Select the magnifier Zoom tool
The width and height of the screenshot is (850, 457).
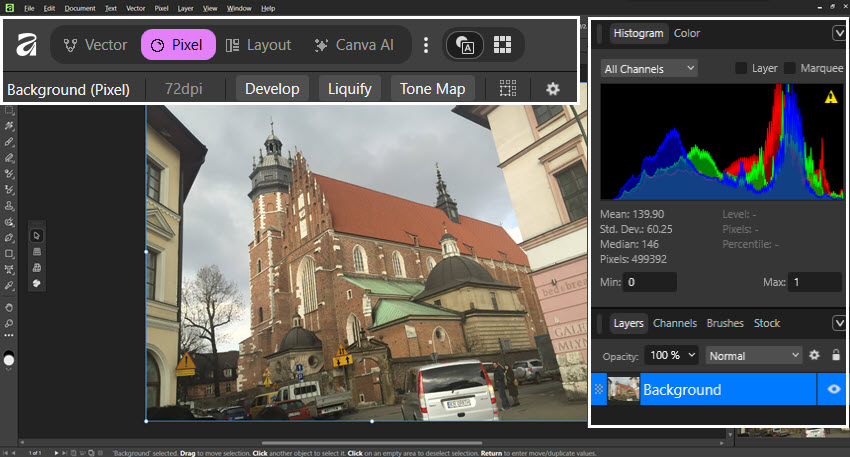tap(9, 324)
